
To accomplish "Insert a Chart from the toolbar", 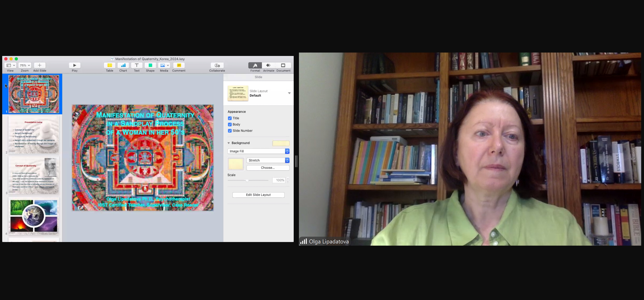I will pos(123,65).
